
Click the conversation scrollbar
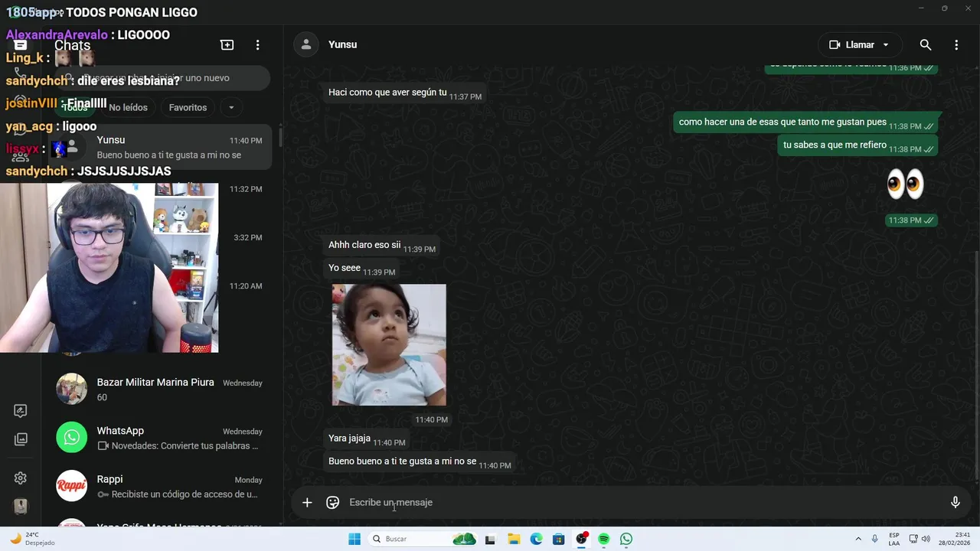click(x=976, y=366)
